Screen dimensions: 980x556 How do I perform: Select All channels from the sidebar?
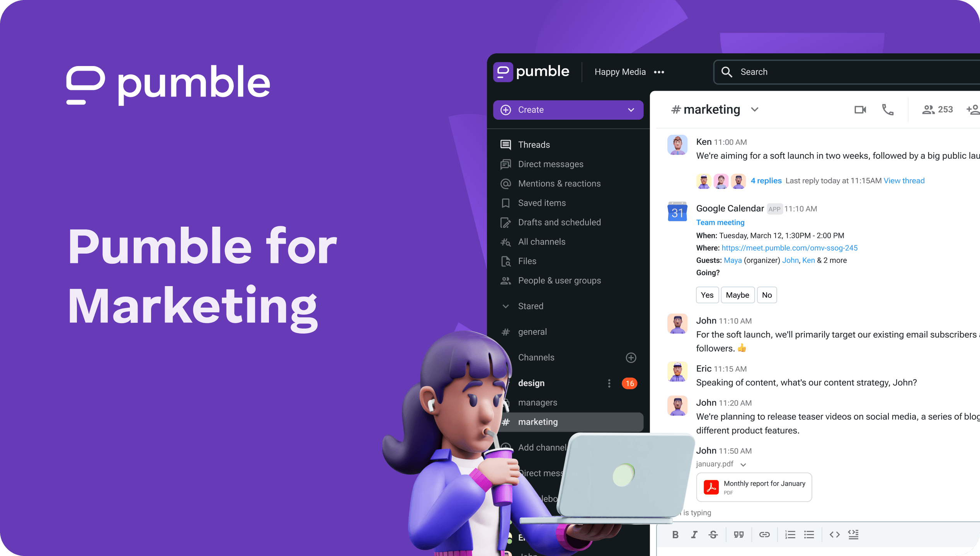(542, 241)
